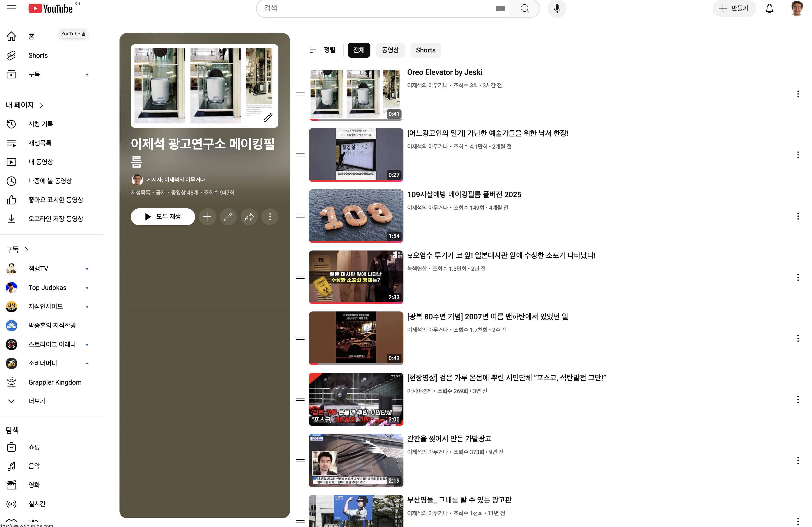The width and height of the screenshot is (812, 527).
Task: Expand the 구독 subscriptions heading
Action: [17, 250]
